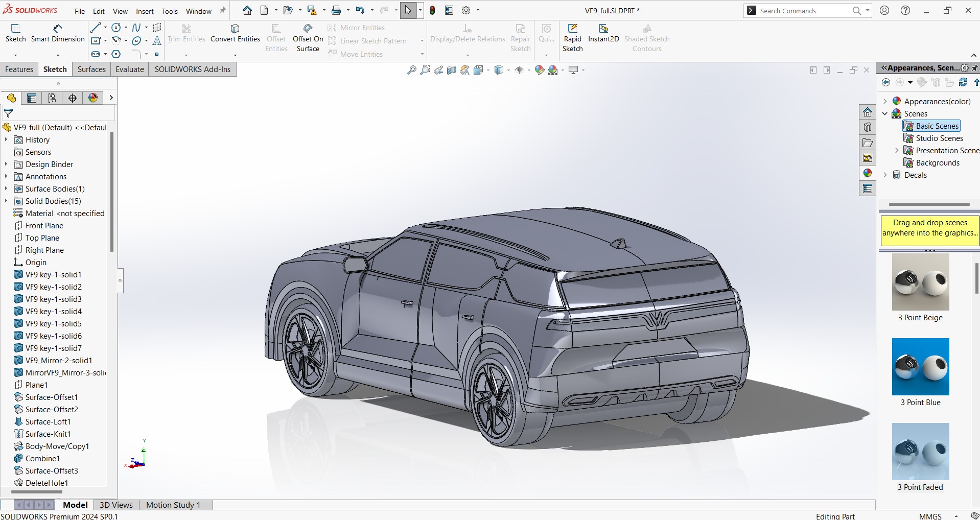Viewport: 980px width, 520px height.
Task: Switch to Features tab
Action: (x=19, y=69)
